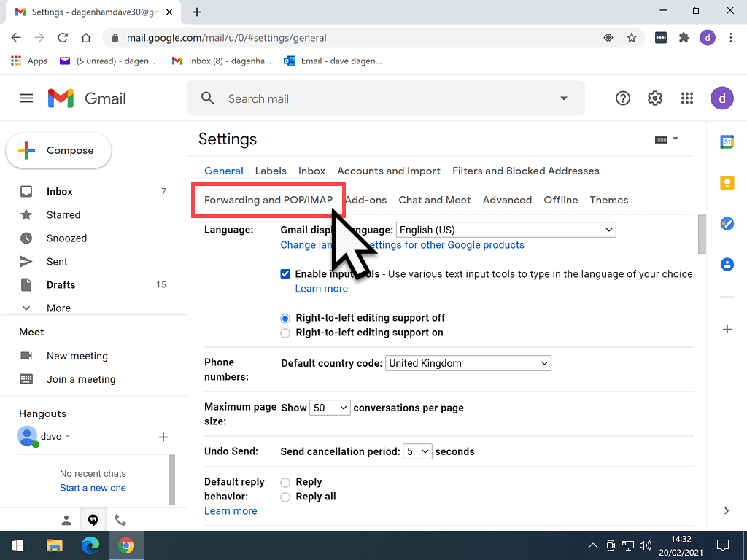Open the Gmail display language dropdown
The image size is (747, 560).
(x=506, y=230)
